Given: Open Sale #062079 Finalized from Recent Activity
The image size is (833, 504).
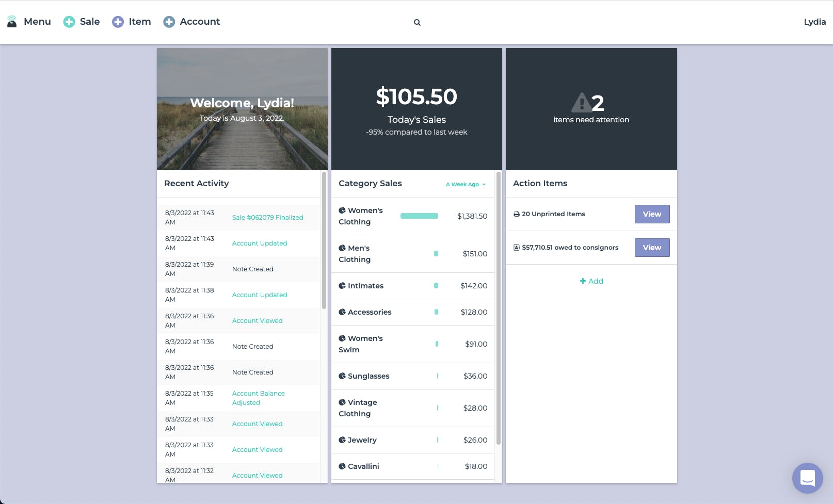Looking at the screenshot, I should pos(267,217).
